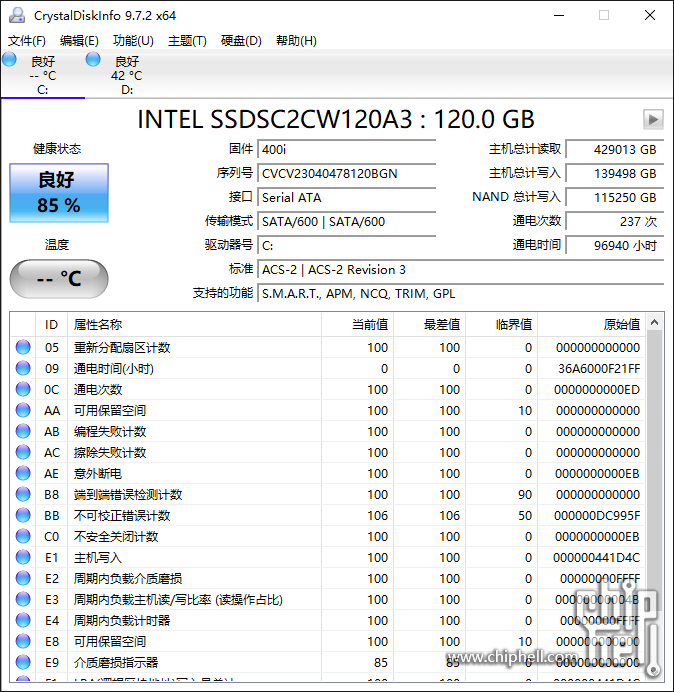Screen dimensions: 674x692
Task: Click the 原始值 column header
Action: (x=591, y=325)
